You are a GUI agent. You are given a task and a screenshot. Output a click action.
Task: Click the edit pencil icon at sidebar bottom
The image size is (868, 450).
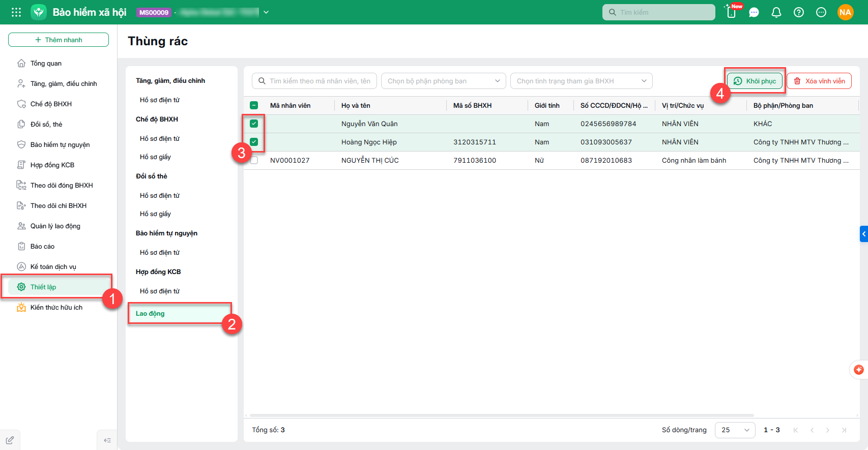tap(10, 440)
